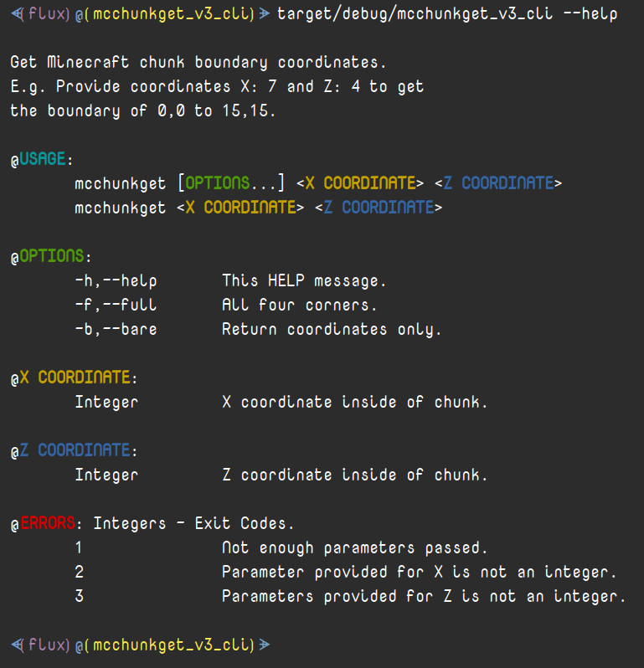Click the yellow X COORDINATE section heading
The image size is (644, 668).
pos(75,378)
